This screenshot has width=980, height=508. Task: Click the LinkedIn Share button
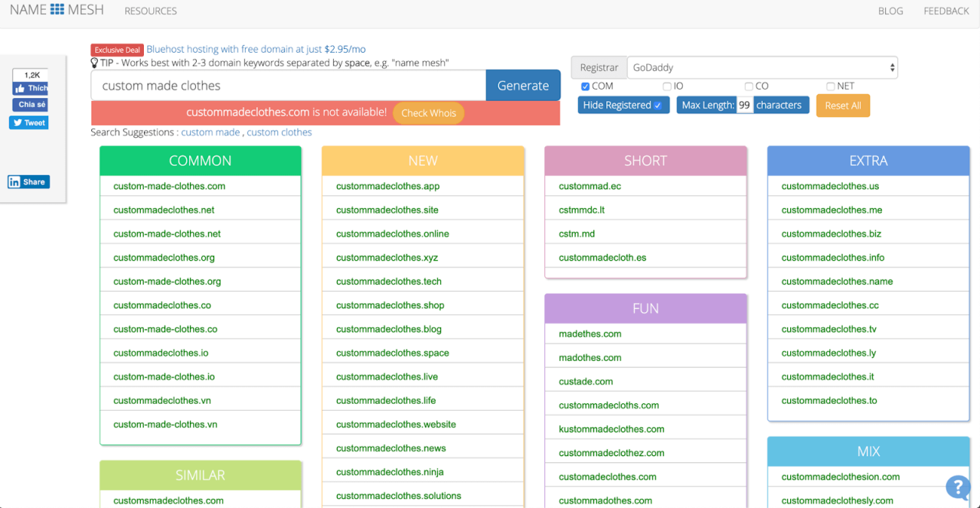click(x=28, y=182)
